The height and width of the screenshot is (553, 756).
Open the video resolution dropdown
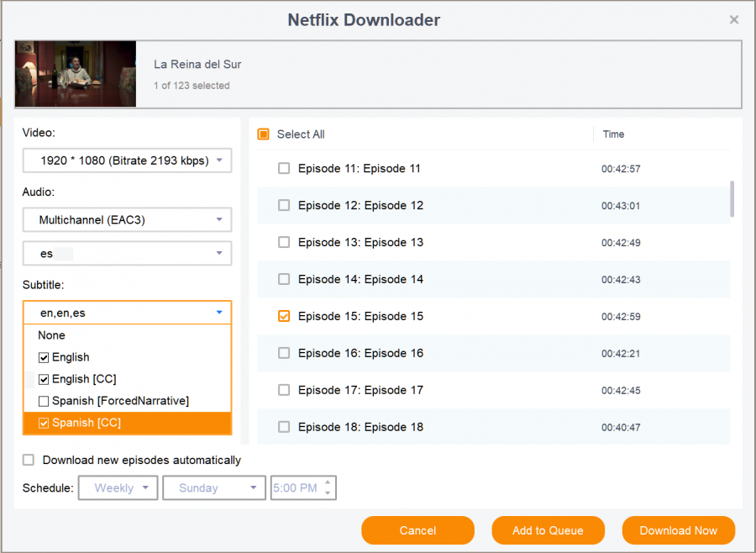[x=128, y=161]
